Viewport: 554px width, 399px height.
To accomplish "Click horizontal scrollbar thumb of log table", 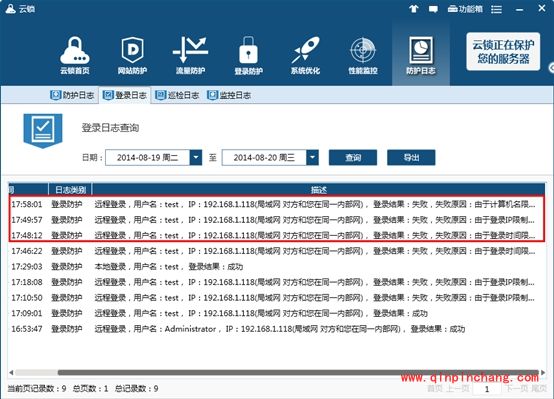I will (298, 372).
